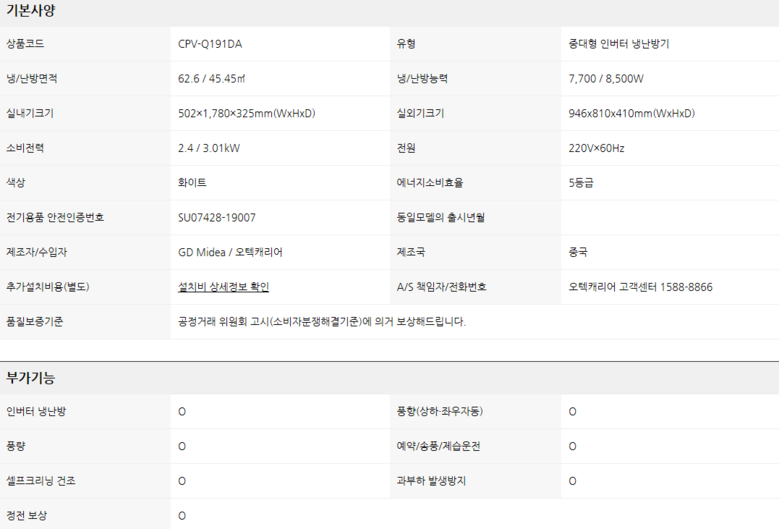
Task: Click the 부가기능 section heading
Action: tap(31, 378)
